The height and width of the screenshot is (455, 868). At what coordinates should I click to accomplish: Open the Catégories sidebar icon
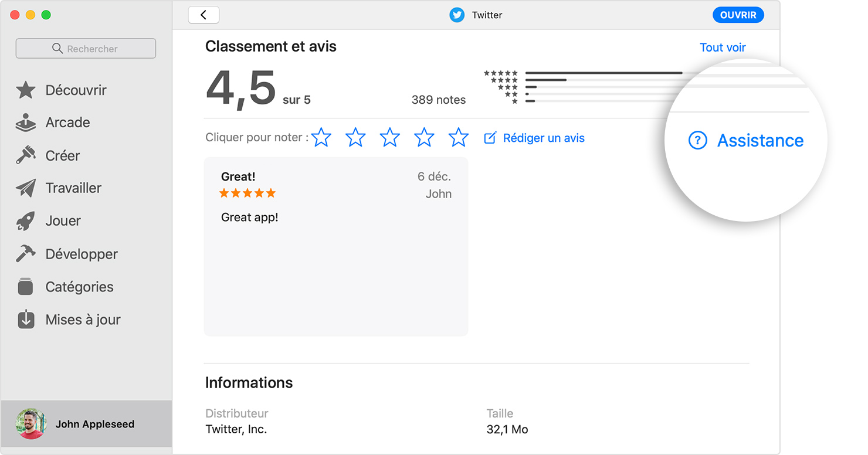point(26,287)
